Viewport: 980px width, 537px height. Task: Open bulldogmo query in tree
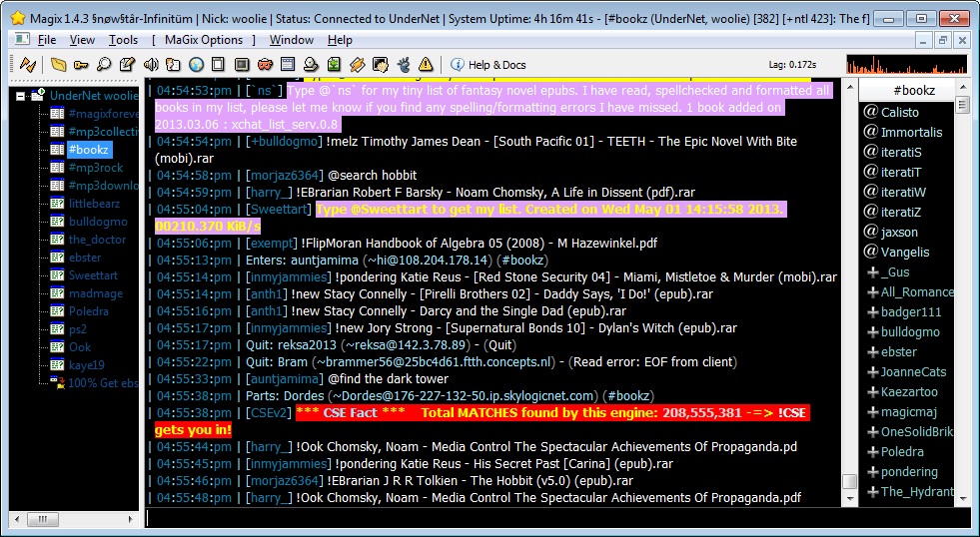tap(98, 222)
